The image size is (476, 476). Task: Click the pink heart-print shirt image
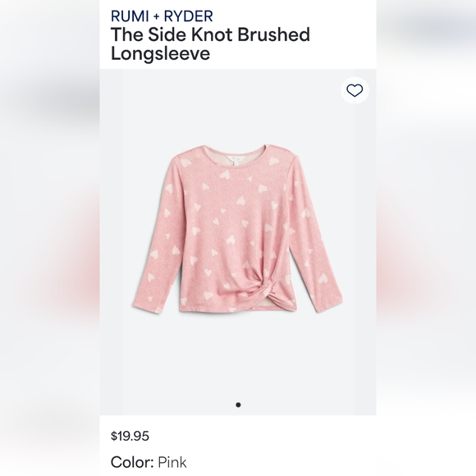click(238, 229)
